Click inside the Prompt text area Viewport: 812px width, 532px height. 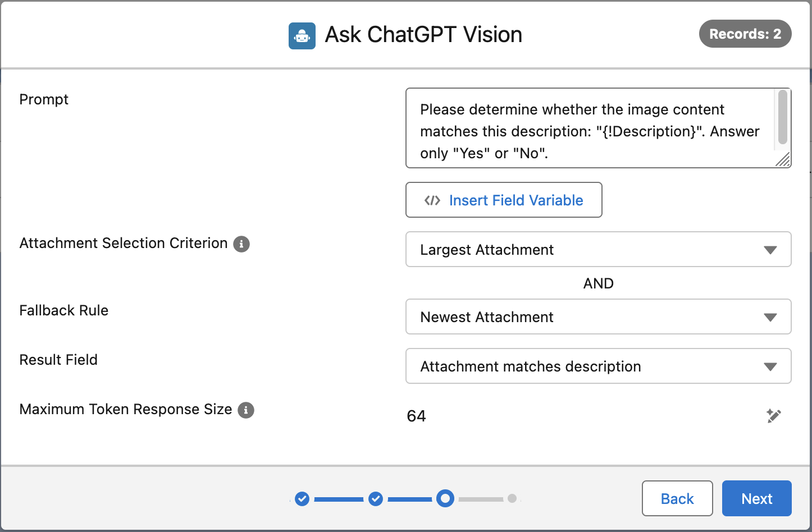click(590, 128)
